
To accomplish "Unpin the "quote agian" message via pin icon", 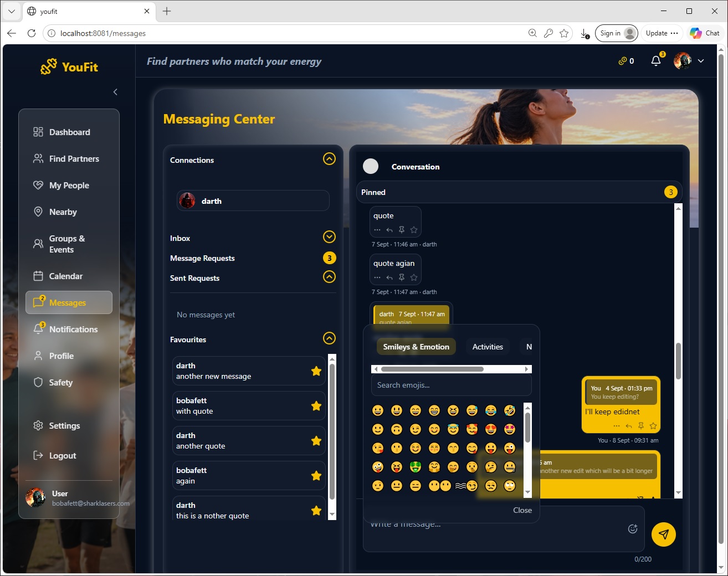I will pyautogui.click(x=402, y=277).
